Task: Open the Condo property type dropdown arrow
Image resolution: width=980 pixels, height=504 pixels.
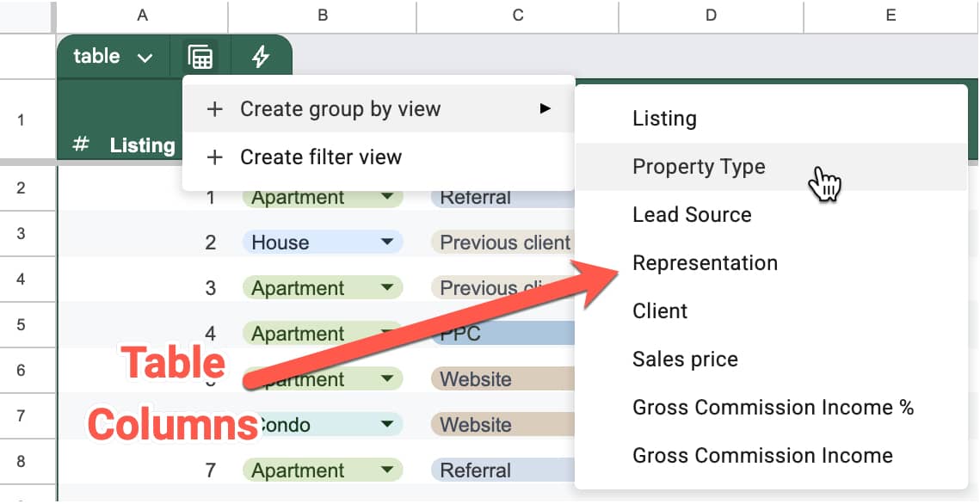Action: 387,425
